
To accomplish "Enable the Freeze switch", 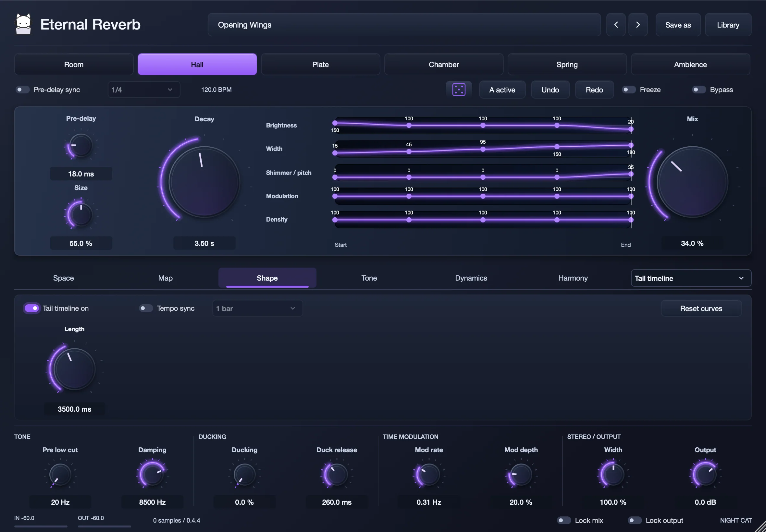I will [629, 90].
